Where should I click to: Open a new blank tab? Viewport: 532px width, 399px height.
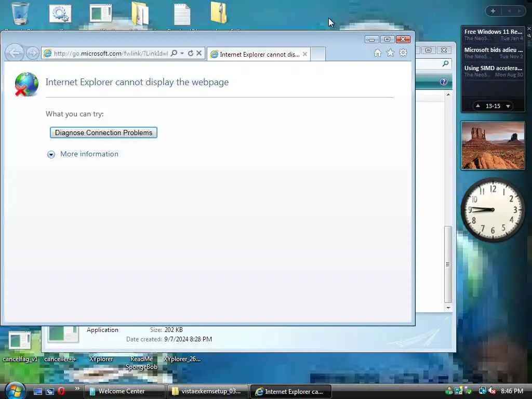(x=318, y=54)
